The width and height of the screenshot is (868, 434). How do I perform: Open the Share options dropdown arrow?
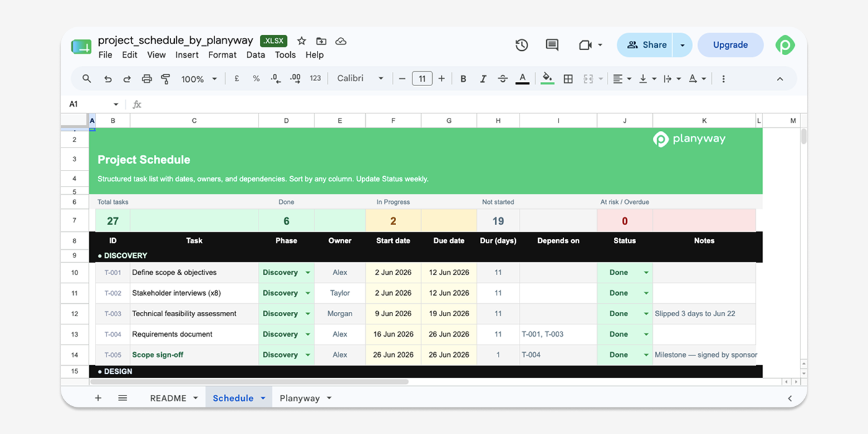(x=683, y=45)
